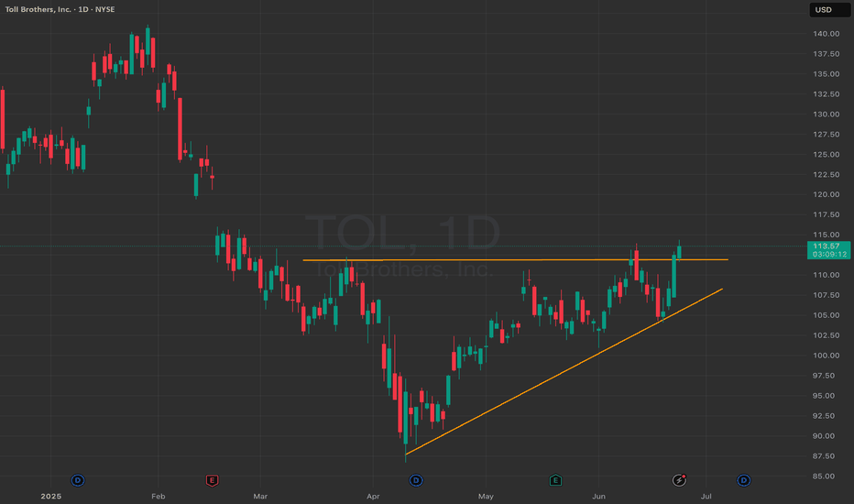Click the 113.57 current price label
Screen dimensions: 854x504
(829, 250)
